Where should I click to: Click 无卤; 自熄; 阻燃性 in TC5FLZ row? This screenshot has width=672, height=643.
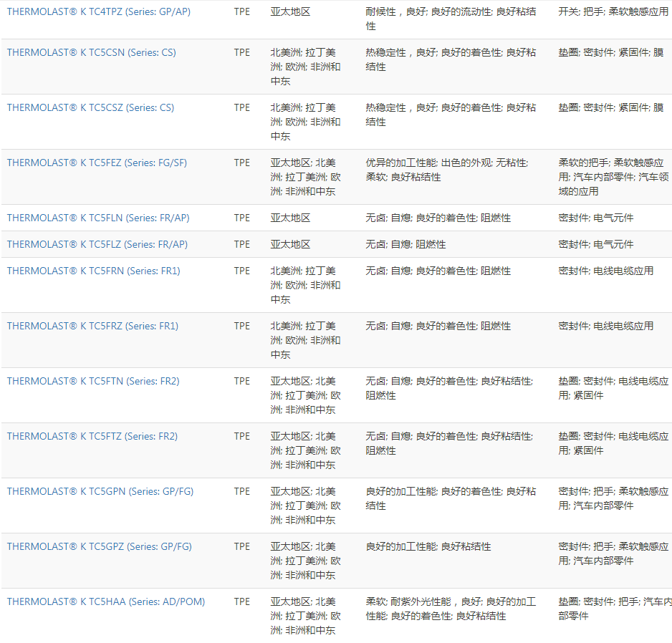(406, 245)
